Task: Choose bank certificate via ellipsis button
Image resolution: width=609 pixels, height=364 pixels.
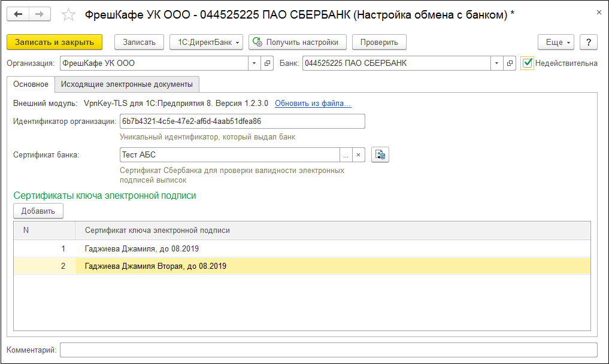Action: pyautogui.click(x=346, y=155)
